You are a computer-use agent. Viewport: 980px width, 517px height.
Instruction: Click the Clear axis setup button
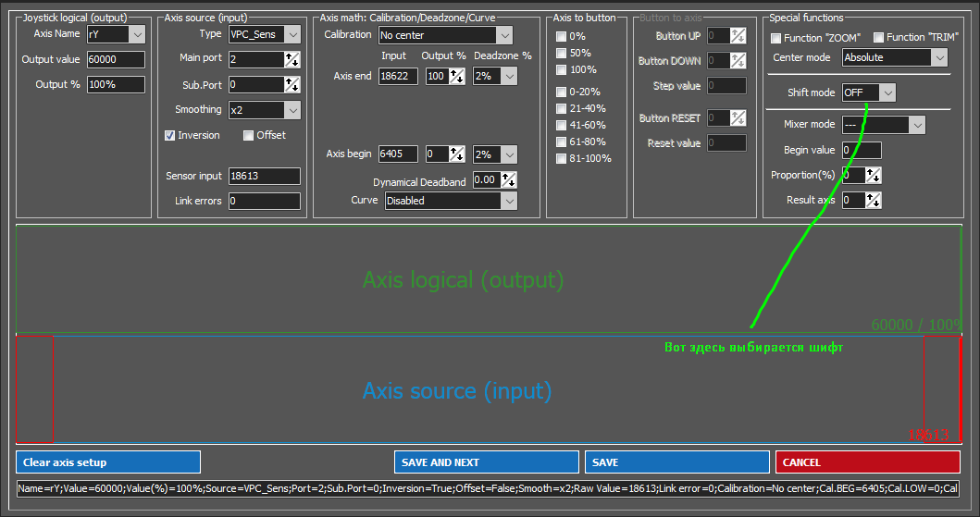tap(108, 462)
